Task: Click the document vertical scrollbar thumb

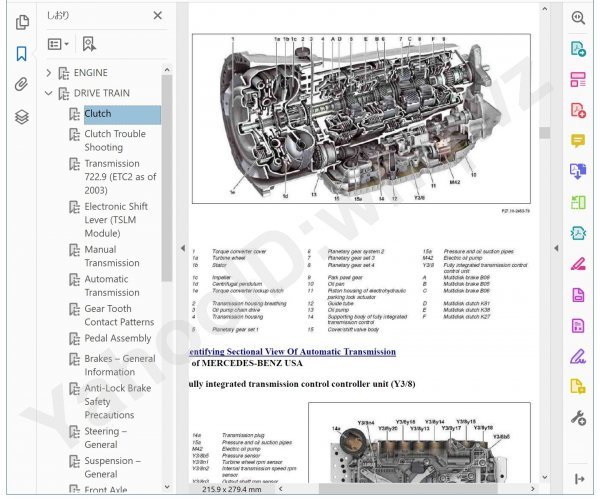Action: pos(545,132)
